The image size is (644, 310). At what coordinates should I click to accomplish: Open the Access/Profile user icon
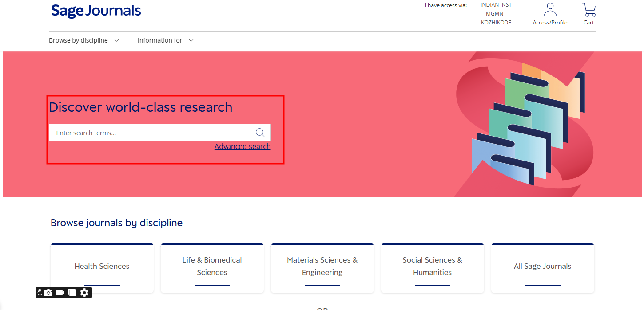click(x=550, y=10)
